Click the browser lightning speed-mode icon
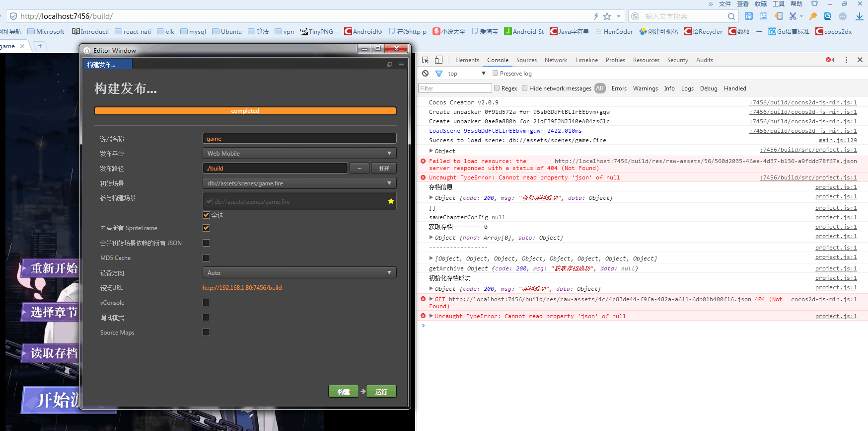This screenshot has height=431, width=868. [x=596, y=16]
